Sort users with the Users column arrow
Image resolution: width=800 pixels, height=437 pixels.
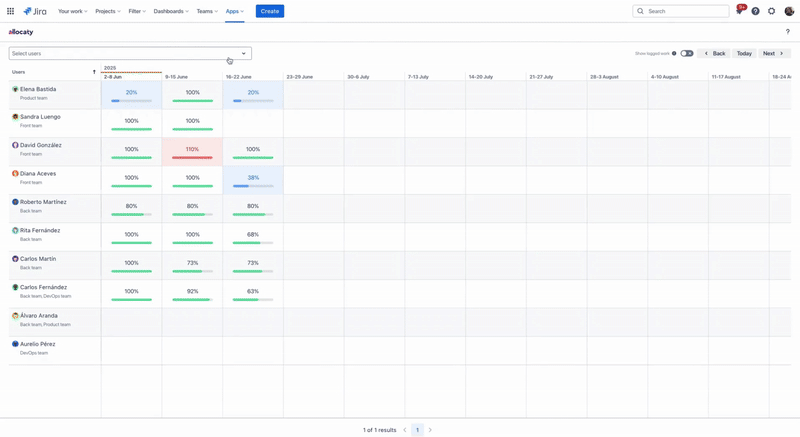[x=94, y=72]
